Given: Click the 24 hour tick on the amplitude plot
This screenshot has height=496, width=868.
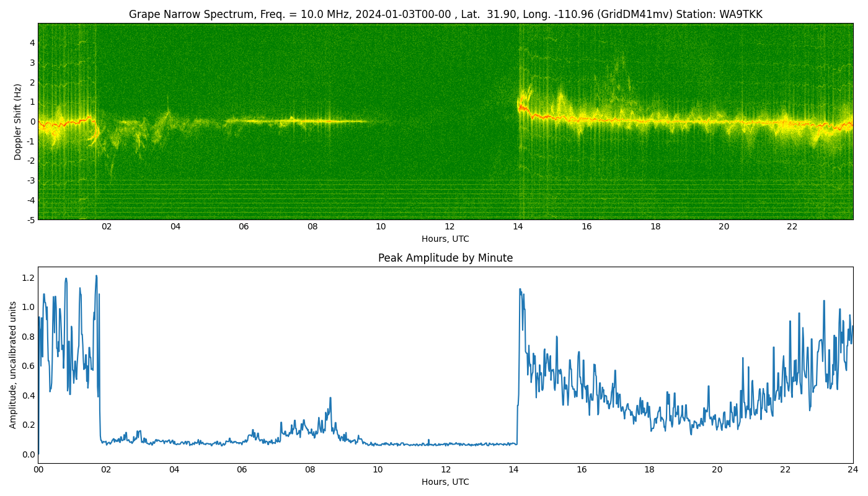Looking at the screenshot, I should (853, 469).
